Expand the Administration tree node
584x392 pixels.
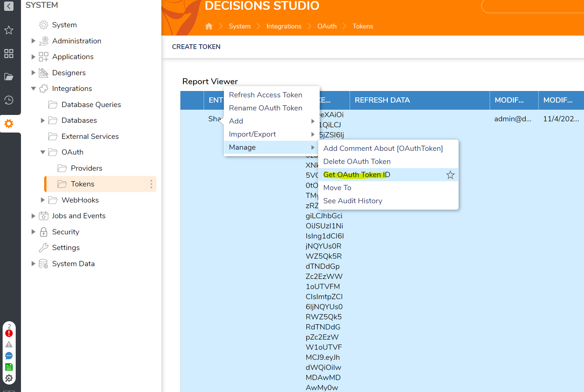point(33,41)
